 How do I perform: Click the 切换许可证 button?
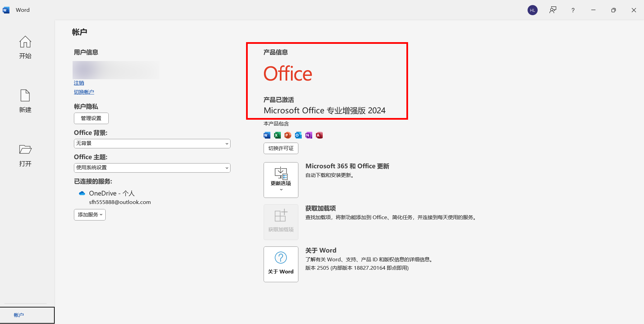(281, 148)
